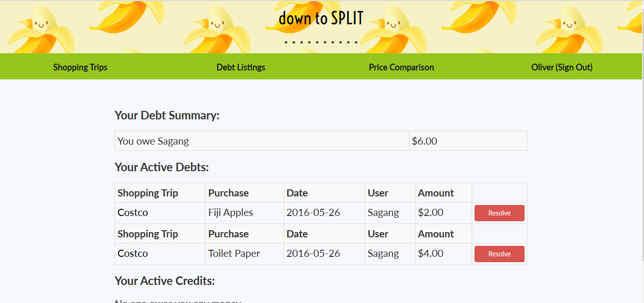The width and height of the screenshot is (644, 303).
Task: Click the "You owe Sagang" summary row
Action: click(x=153, y=141)
